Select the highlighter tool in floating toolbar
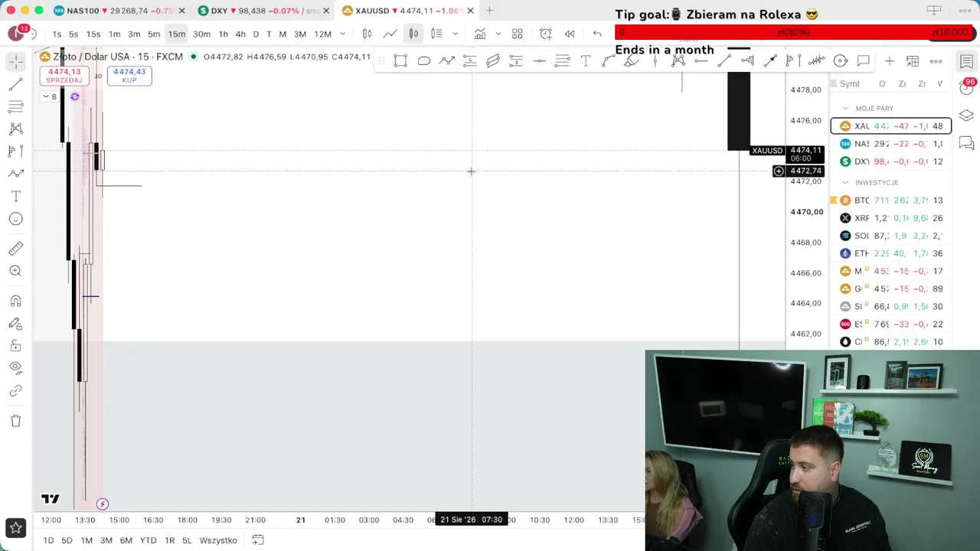 tap(632, 61)
